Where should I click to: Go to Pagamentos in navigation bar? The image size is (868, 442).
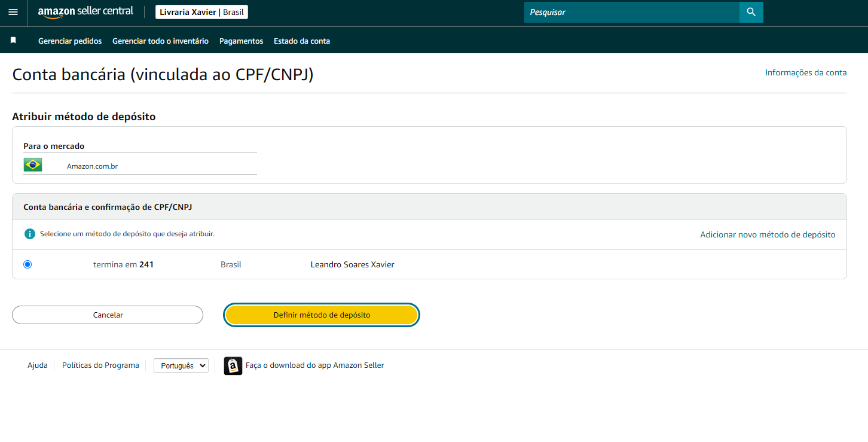coord(242,41)
